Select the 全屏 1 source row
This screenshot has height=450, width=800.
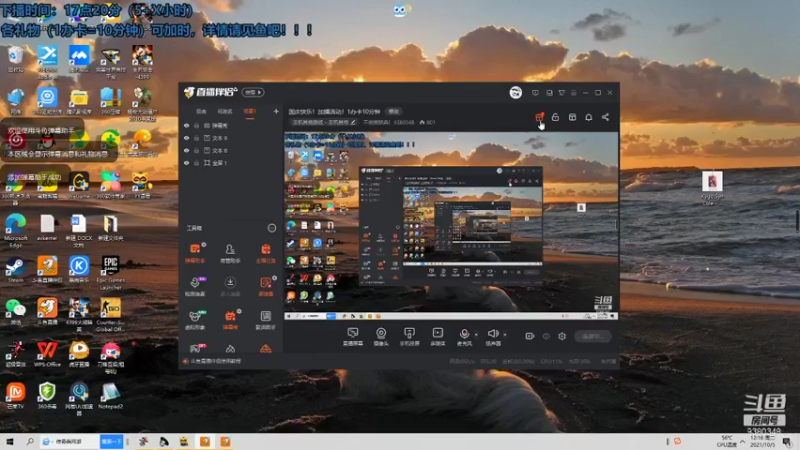point(231,163)
